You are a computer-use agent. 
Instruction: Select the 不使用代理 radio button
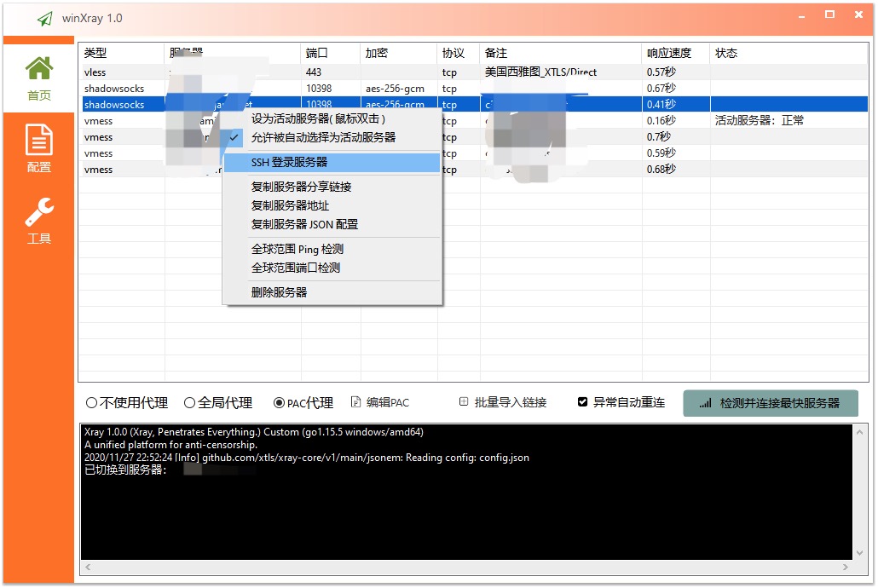(91, 402)
